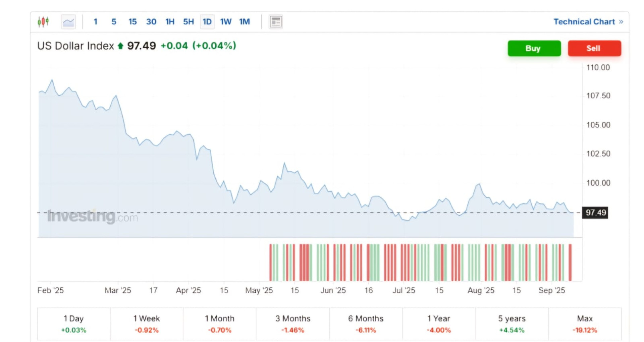Viewport: 644px width, 342px height.
Task: Select the area chart type icon
Action: 68,22
